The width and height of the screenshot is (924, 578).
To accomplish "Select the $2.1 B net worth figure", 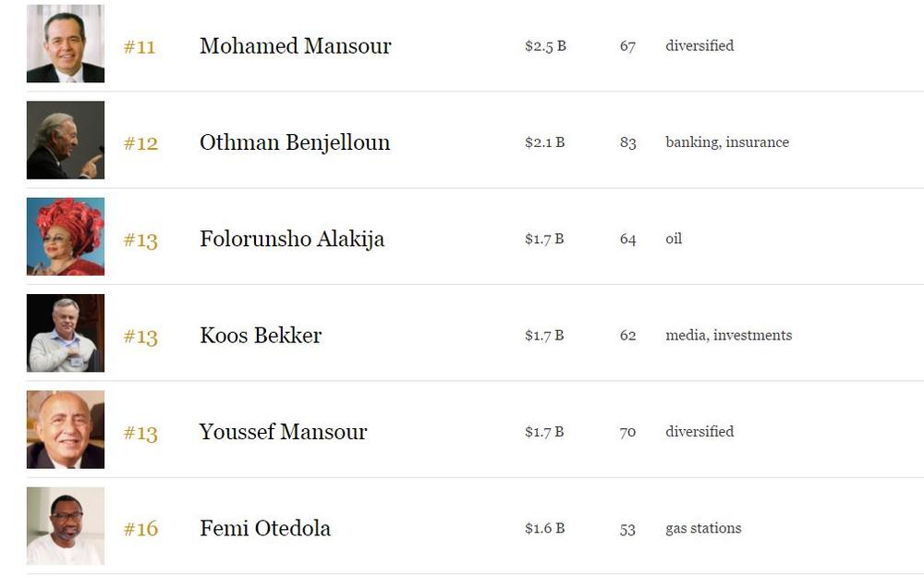I will pyautogui.click(x=545, y=142).
